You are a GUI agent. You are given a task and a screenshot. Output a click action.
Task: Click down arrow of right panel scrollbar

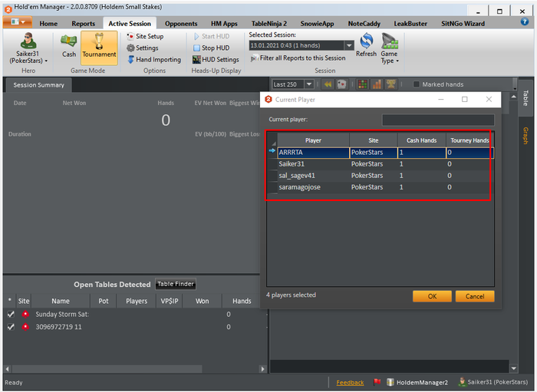(514, 368)
